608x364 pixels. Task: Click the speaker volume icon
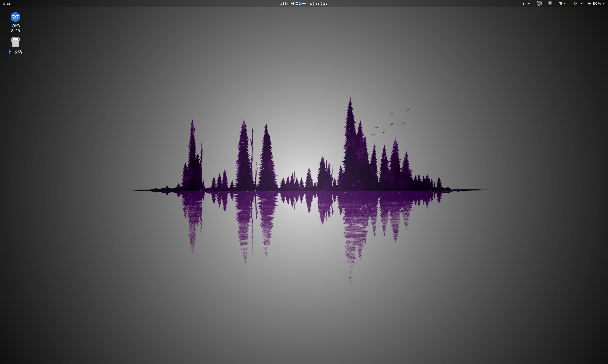pyautogui.click(x=582, y=3)
